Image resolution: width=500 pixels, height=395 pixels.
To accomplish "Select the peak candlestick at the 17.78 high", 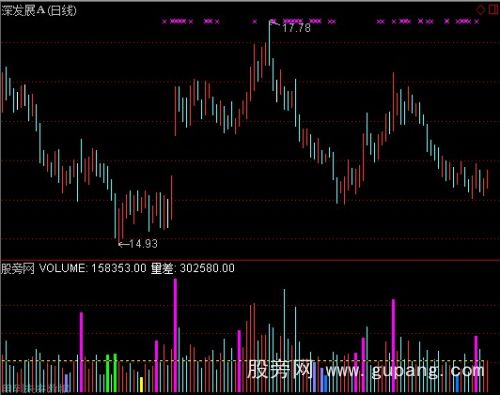I will 269,43.
